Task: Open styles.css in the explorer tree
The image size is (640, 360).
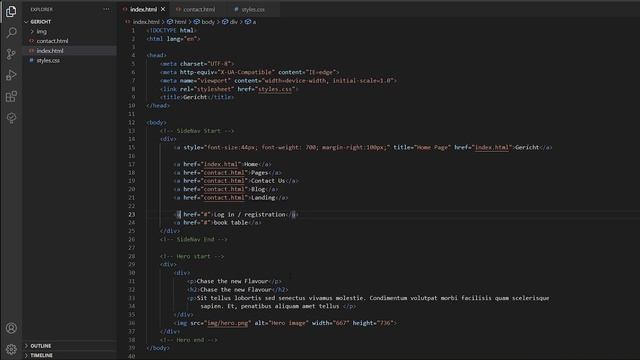Action: [x=48, y=60]
